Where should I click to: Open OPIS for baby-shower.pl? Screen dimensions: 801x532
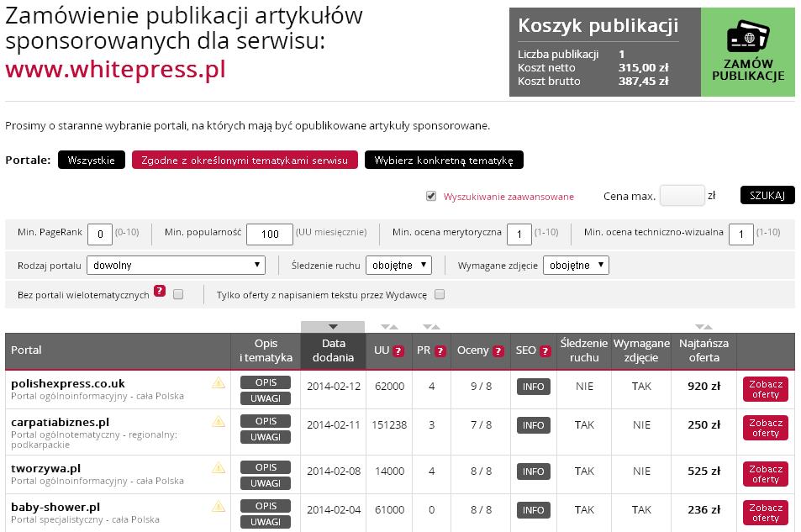coord(266,507)
